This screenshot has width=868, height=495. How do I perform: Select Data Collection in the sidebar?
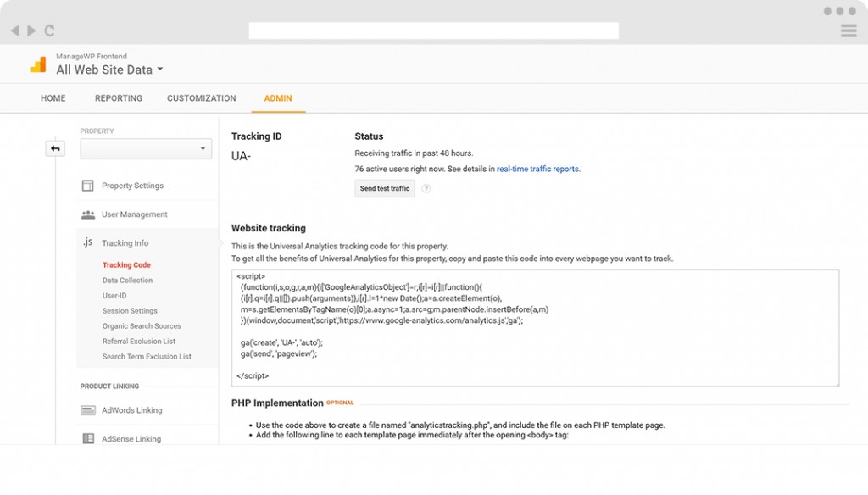pos(128,281)
